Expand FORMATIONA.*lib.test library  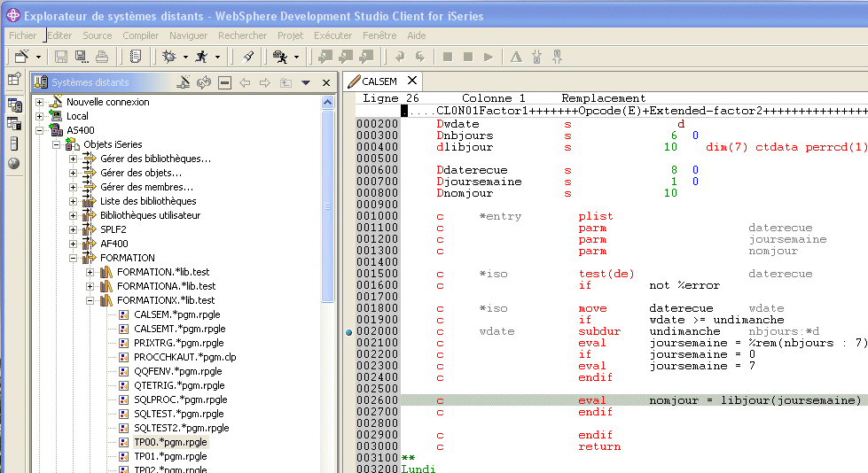90,286
